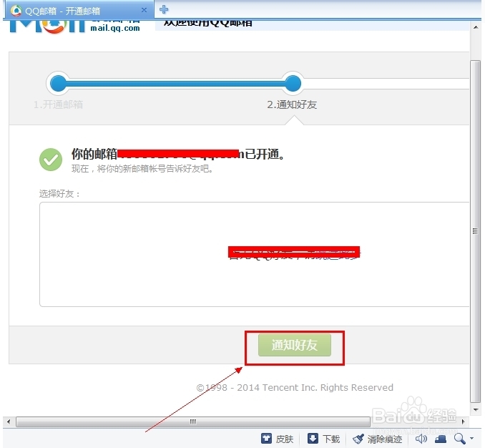Click the 现在，将你的新邮箱帐号告诉好友吧 hint text
Screen dimensions: 485x448
pos(142,169)
